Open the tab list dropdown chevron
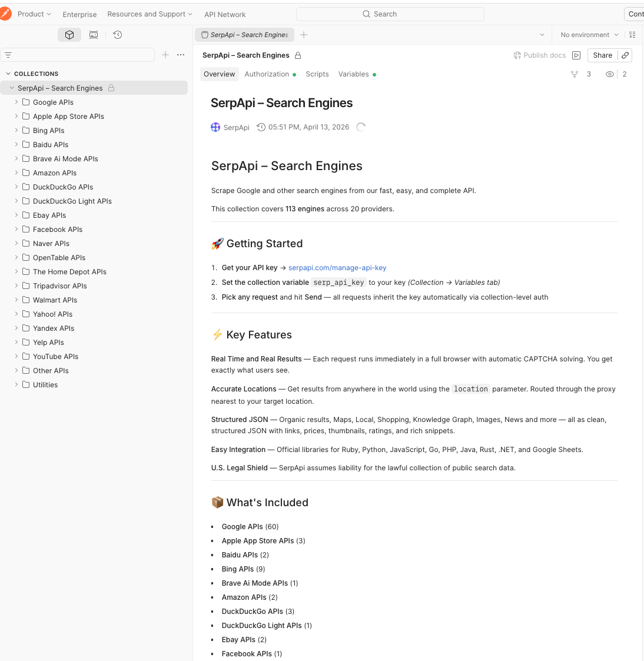 542,35
